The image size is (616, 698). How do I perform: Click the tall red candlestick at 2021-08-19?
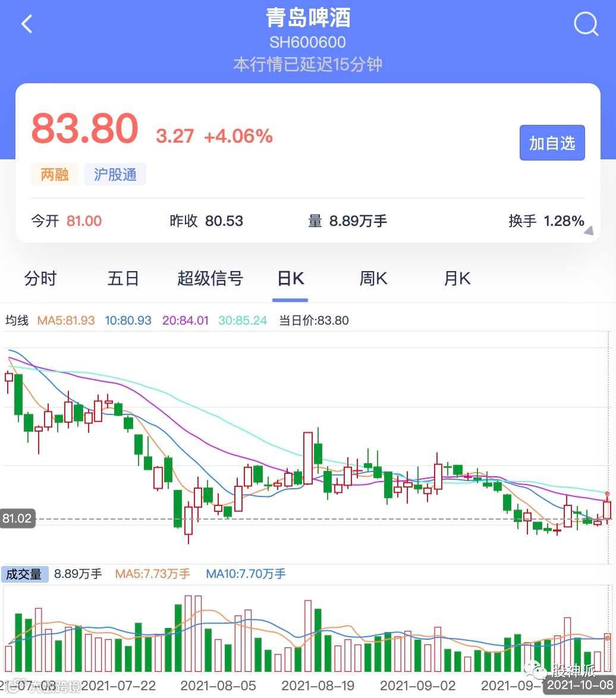pyautogui.click(x=308, y=458)
